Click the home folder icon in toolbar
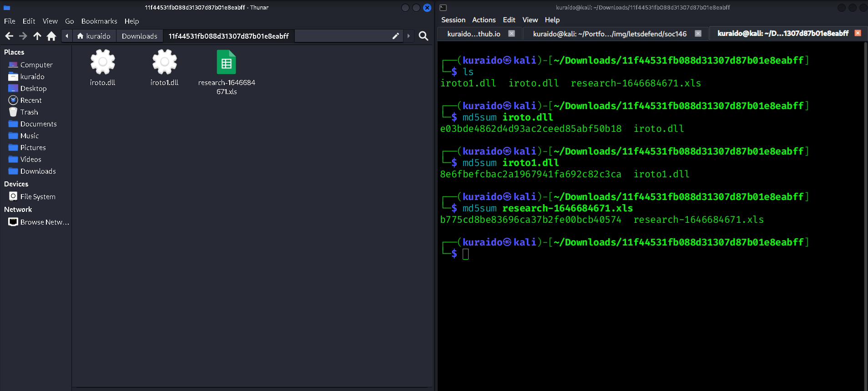 pyautogui.click(x=51, y=36)
